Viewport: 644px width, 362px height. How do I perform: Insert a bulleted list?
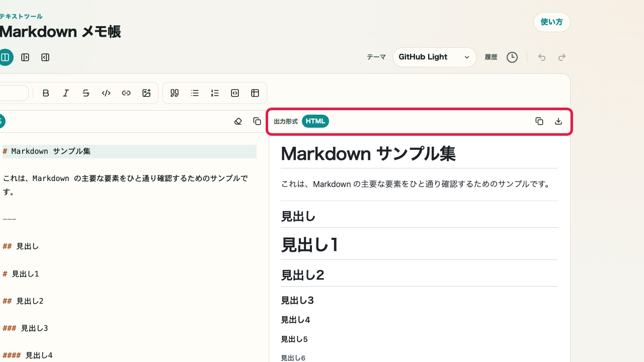[195, 93]
